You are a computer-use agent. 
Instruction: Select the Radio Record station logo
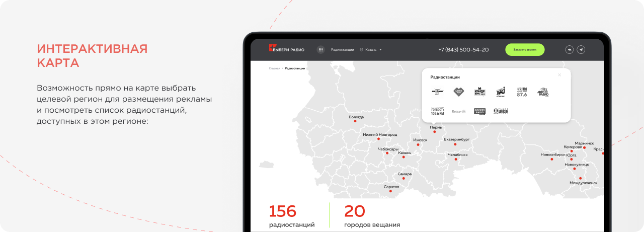click(x=437, y=92)
